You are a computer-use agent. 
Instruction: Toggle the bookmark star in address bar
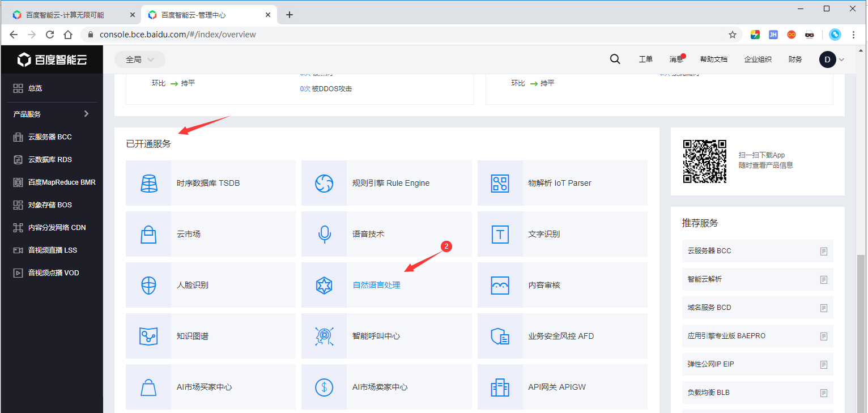[x=733, y=34]
